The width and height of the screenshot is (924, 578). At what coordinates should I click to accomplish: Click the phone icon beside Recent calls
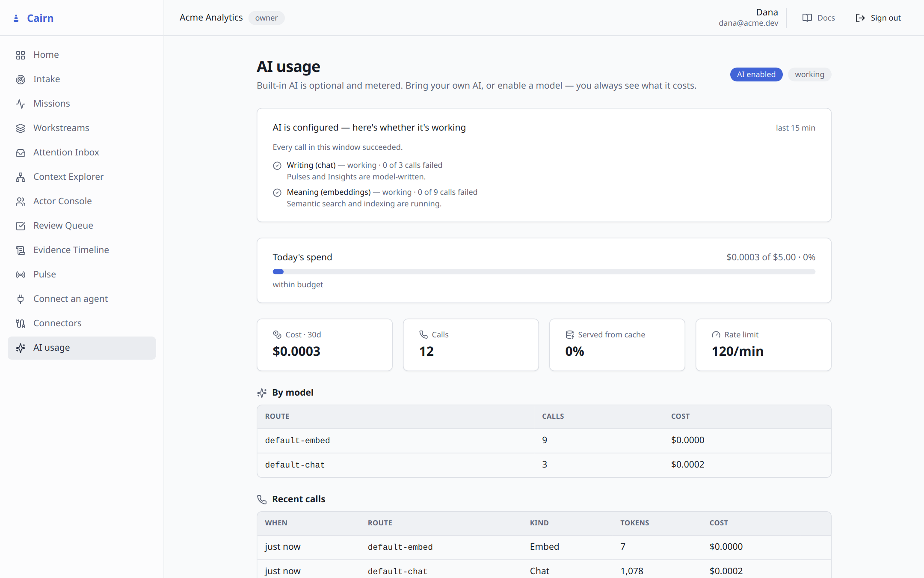point(262,500)
